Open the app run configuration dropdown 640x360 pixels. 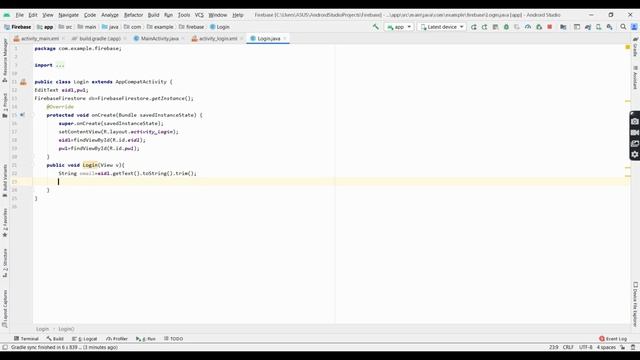pos(399,27)
